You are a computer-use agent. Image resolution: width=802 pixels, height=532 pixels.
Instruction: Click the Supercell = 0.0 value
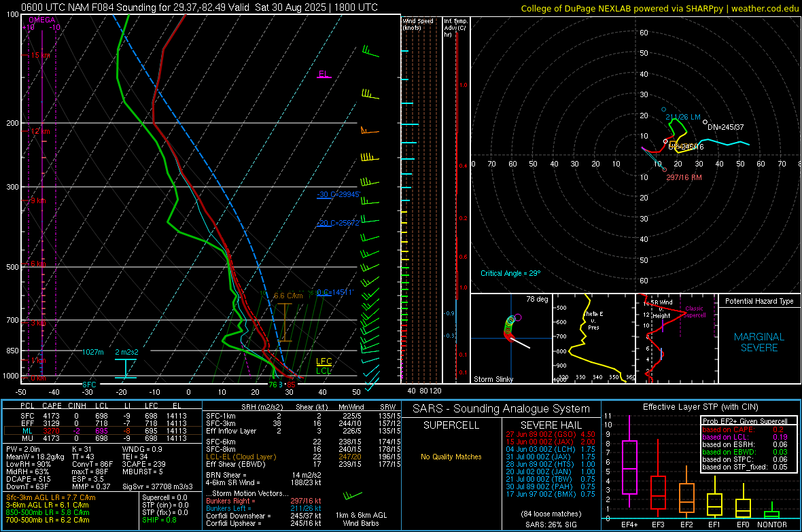tap(164, 497)
